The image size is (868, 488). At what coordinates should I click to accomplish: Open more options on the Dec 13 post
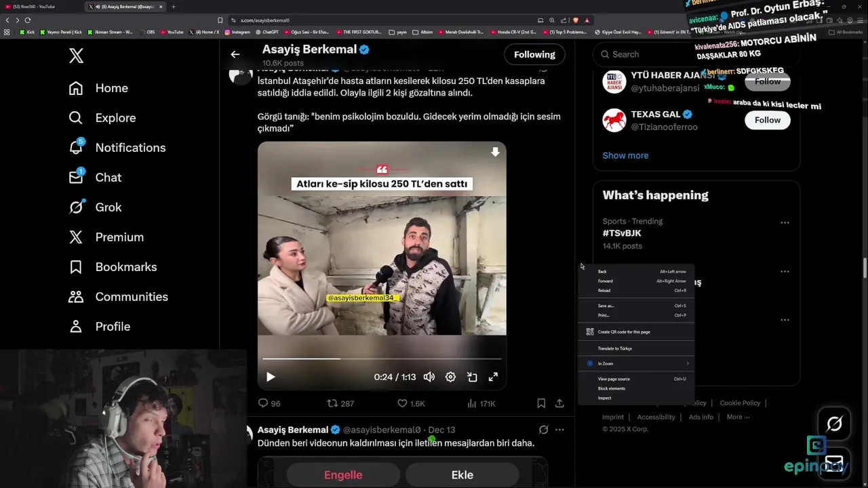pyautogui.click(x=559, y=430)
